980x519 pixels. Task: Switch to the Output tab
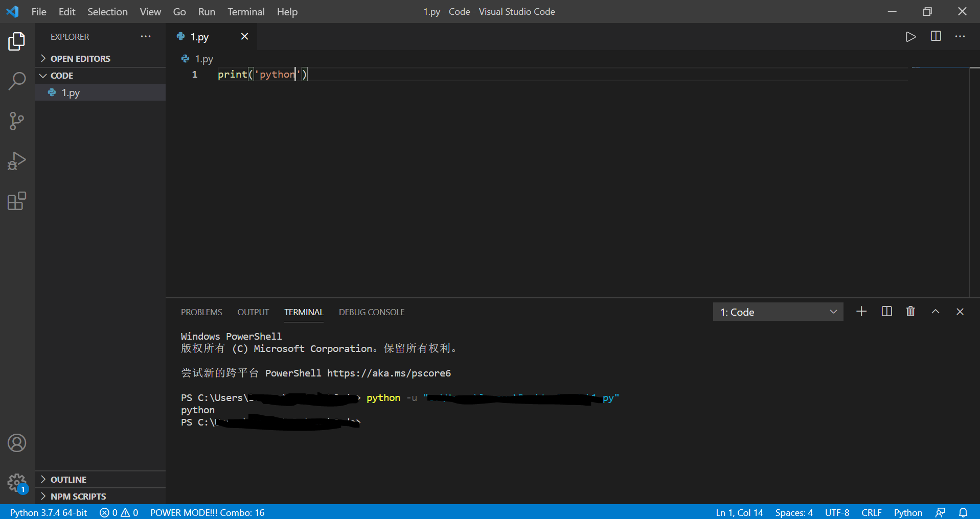pyautogui.click(x=253, y=312)
